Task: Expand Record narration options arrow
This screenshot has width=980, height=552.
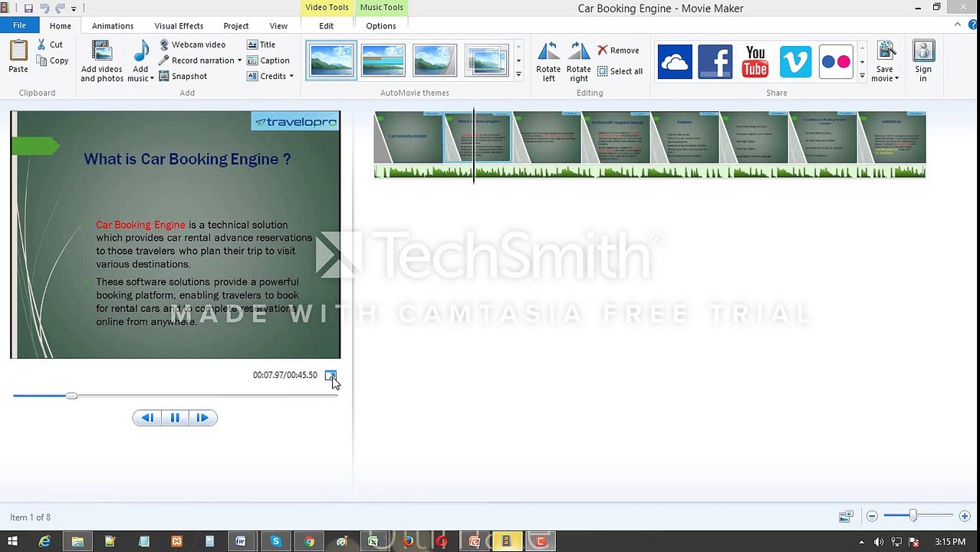Action: (239, 61)
